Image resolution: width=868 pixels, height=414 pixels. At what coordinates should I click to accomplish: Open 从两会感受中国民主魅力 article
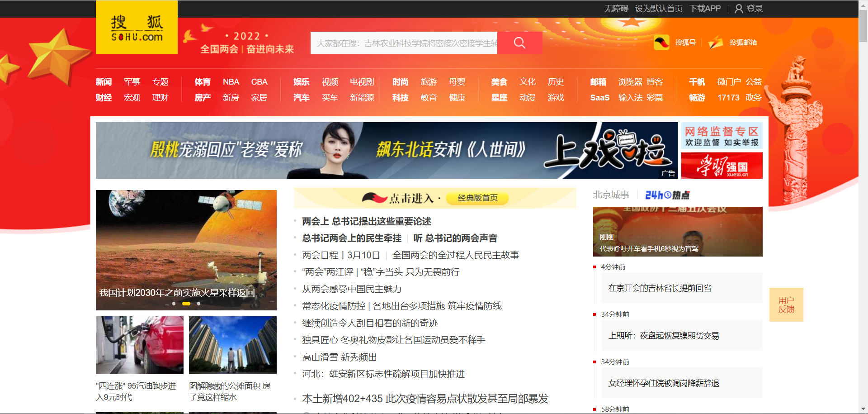[352, 289]
